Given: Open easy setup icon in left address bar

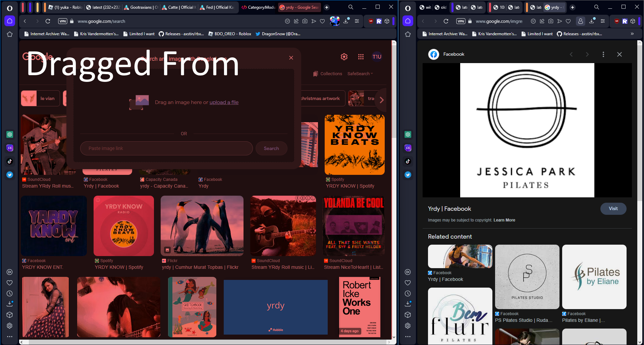Looking at the screenshot, I should pos(357,21).
